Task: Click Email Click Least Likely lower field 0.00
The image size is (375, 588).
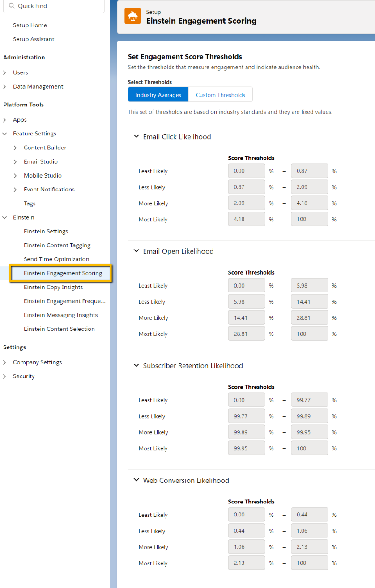Action: click(x=247, y=171)
